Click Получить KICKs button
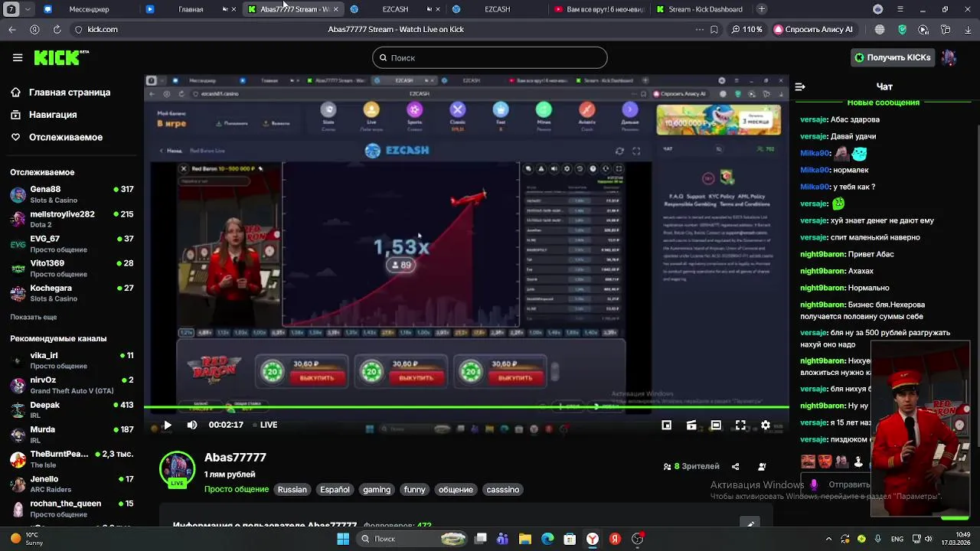The width and height of the screenshot is (980, 551). coord(893,57)
